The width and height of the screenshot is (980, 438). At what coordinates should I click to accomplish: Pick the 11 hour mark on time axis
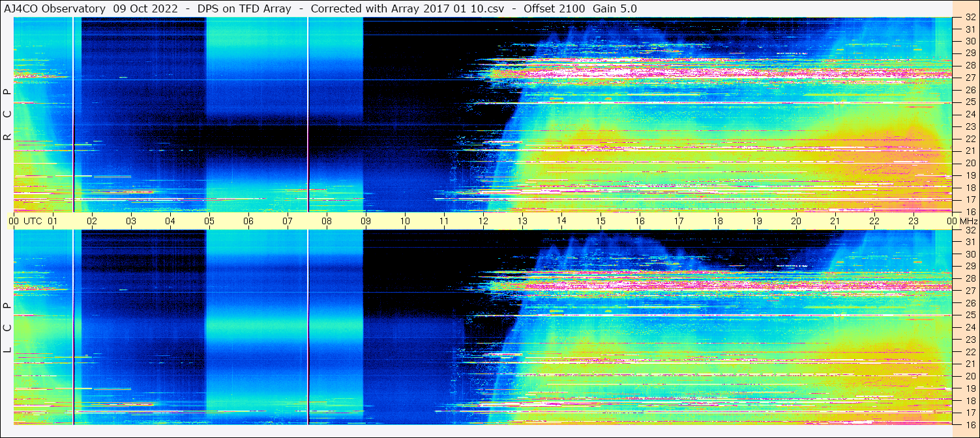(444, 221)
